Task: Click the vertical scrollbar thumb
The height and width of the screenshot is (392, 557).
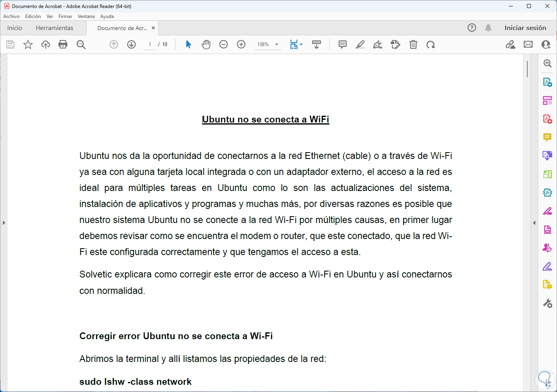Action: pos(527,69)
